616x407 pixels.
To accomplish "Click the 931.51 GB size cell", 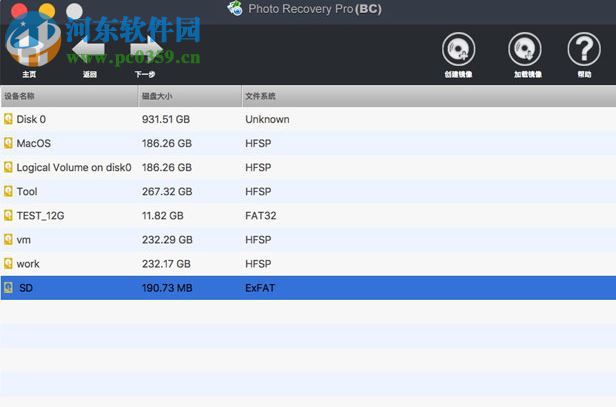I will 166,119.
